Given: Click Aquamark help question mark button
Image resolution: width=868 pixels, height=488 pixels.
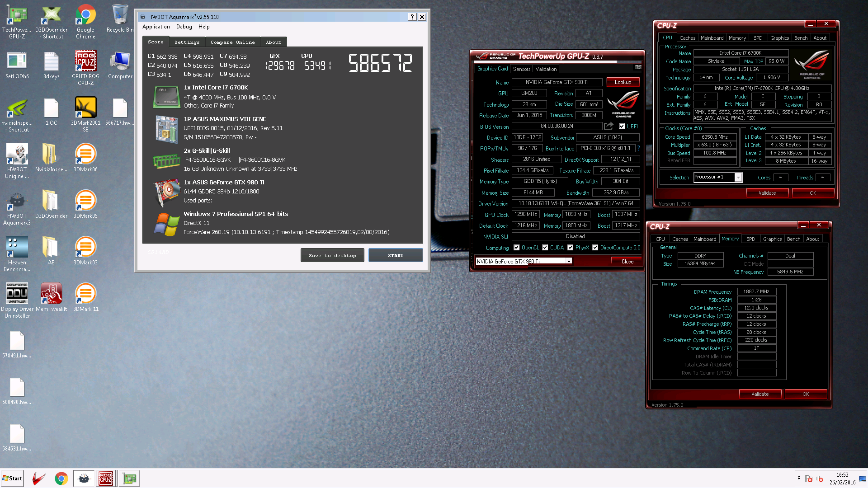Looking at the screenshot, I should 412,17.
